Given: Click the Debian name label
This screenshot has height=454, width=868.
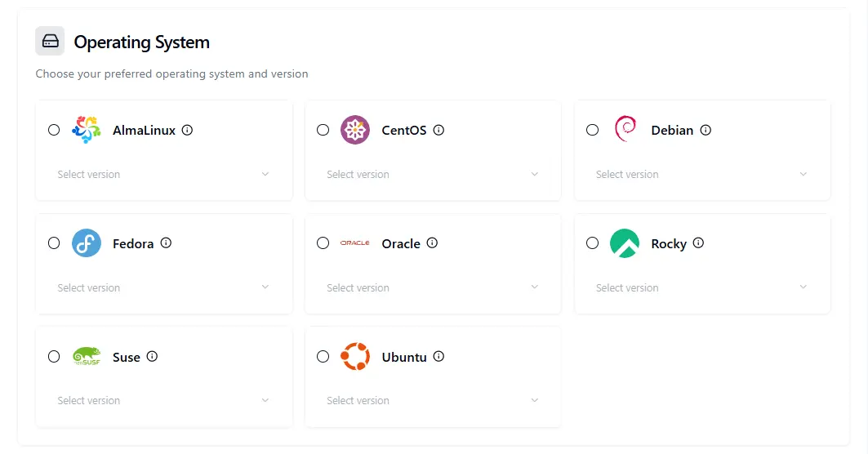Looking at the screenshot, I should pyautogui.click(x=672, y=130).
